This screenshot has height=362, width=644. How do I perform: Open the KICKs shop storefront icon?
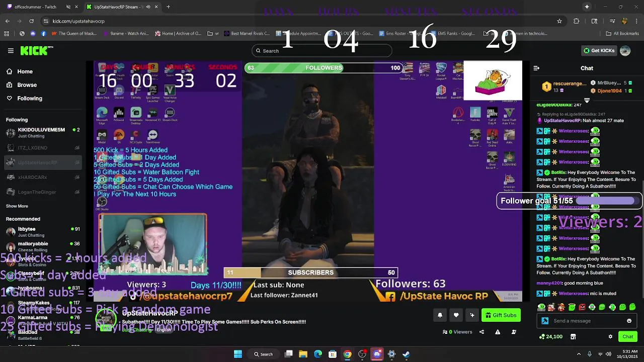coord(573,337)
